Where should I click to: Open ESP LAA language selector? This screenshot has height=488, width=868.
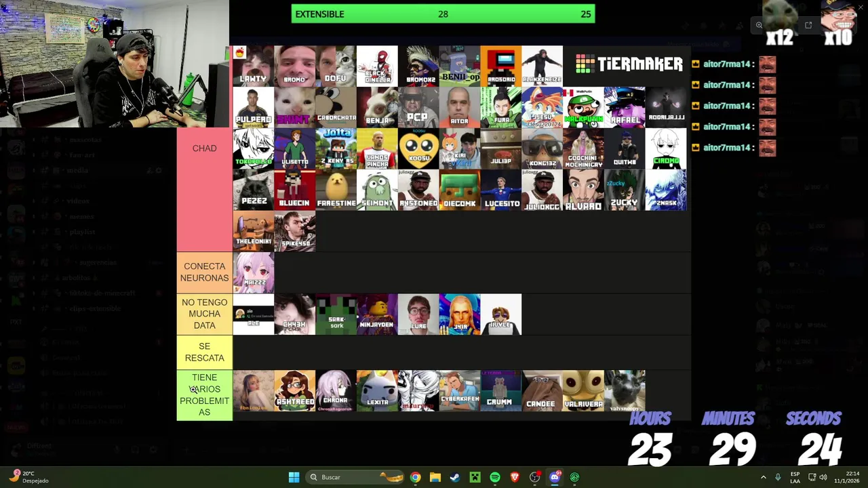(x=795, y=477)
